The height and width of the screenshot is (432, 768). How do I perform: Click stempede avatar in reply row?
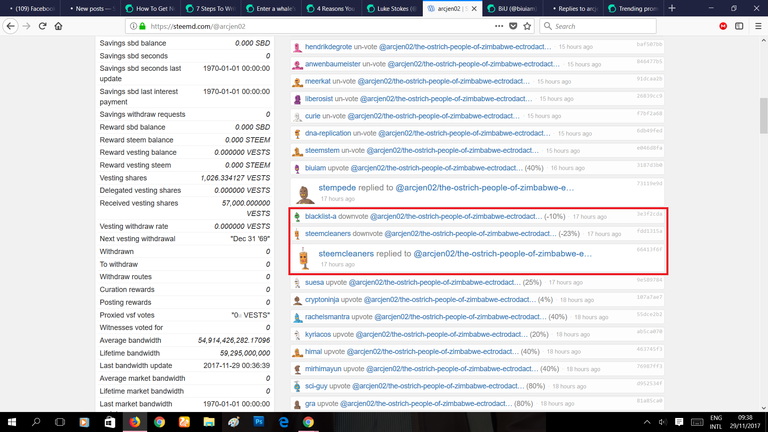point(304,193)
